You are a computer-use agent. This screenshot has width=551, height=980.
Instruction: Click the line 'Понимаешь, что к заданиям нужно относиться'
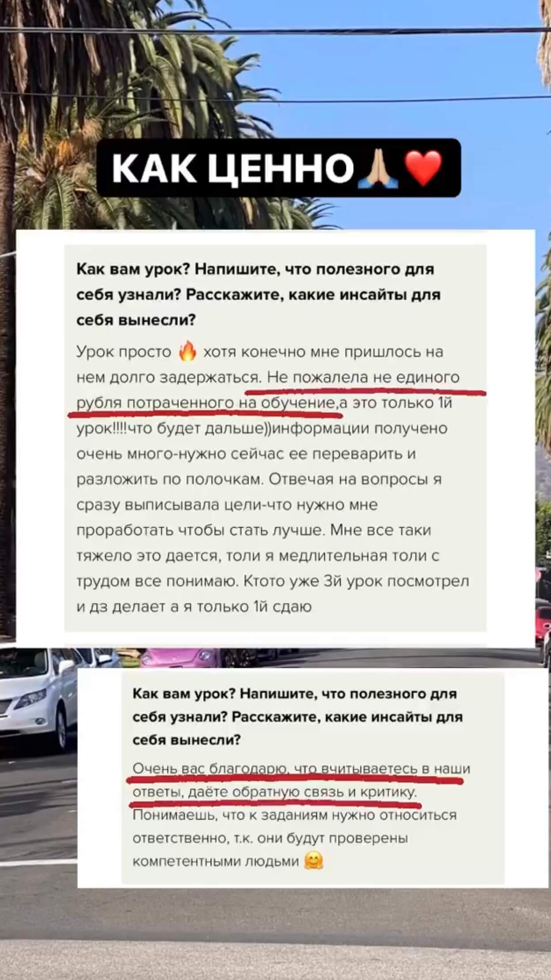click(x=295, y=815)
